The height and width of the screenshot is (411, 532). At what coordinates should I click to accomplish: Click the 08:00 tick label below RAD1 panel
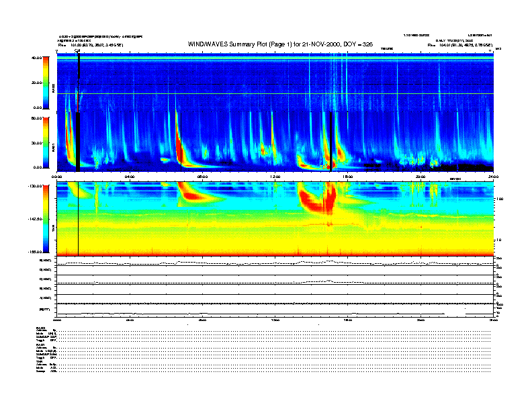click(x=202, y=177)
